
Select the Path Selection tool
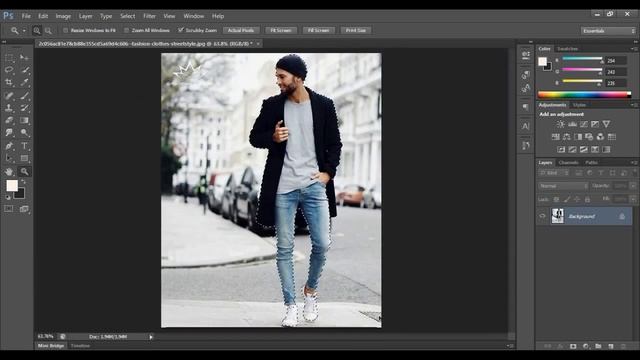[x=9, y=158]
